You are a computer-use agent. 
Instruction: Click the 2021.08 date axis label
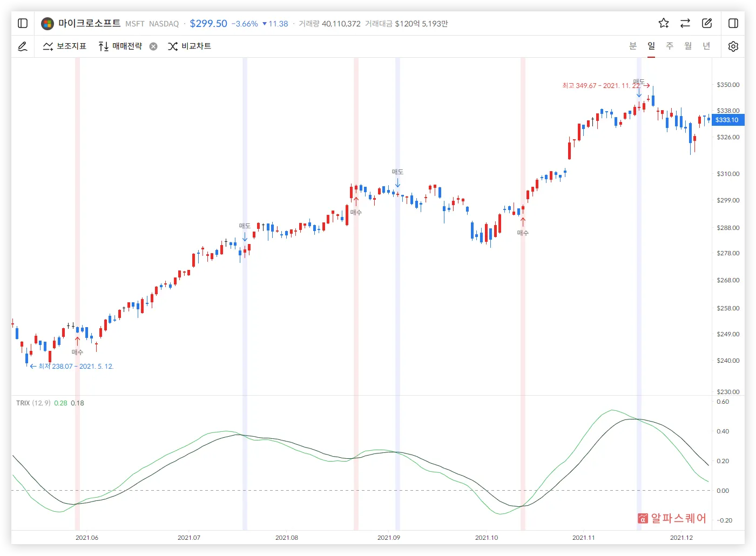pyautogui.click(x=287, y=538)
